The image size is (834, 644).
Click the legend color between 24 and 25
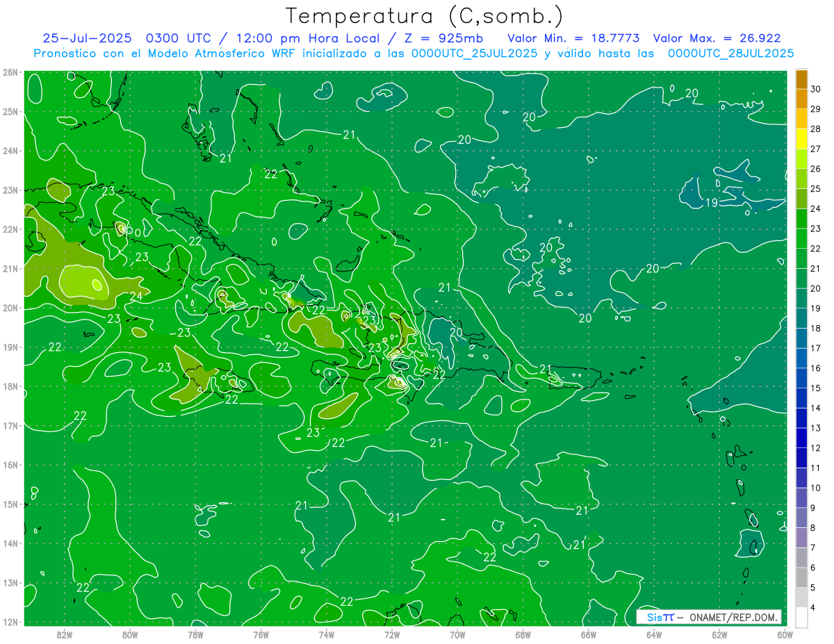pos(802,199)
